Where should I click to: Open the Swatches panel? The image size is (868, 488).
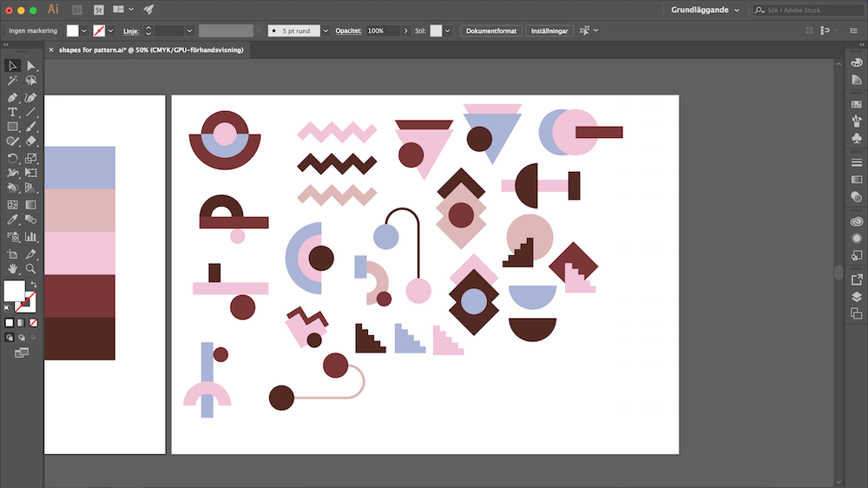(x=857, y=104)
